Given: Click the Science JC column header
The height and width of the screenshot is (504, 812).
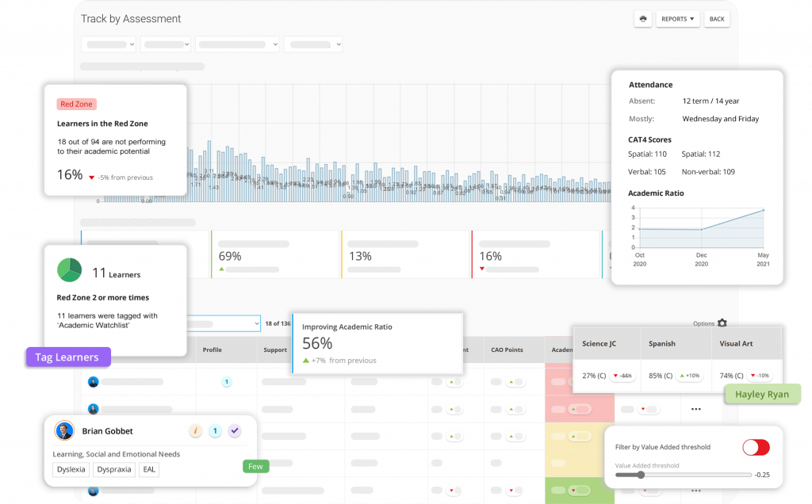Looking at the screenshot, I should [599, 343].
